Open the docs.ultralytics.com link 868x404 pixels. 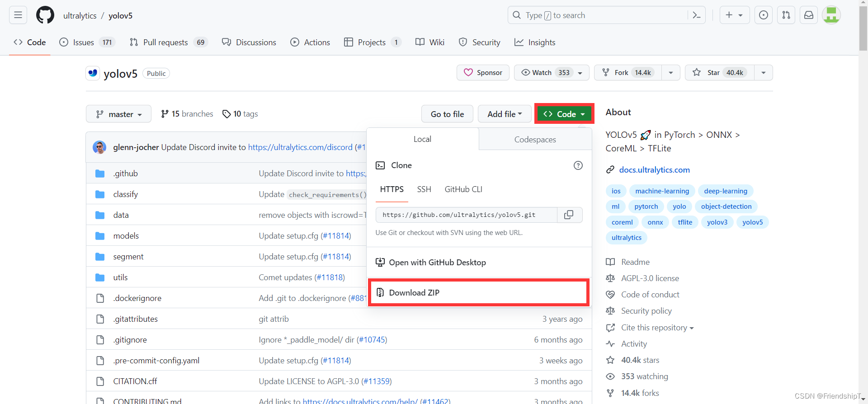tap(654, 170)
